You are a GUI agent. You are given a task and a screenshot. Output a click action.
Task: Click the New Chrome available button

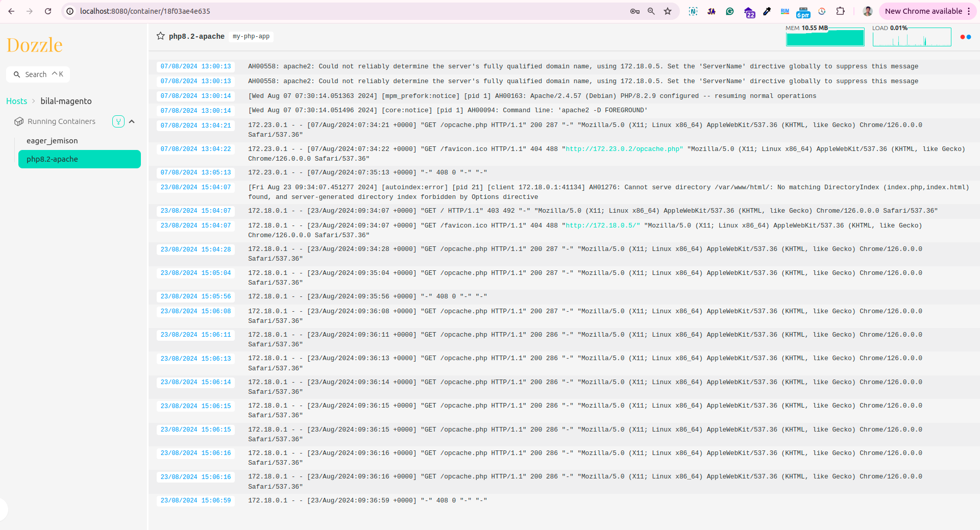point(923,11)
